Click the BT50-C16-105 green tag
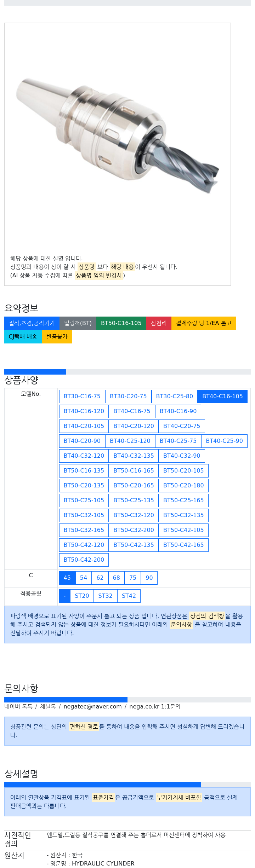The width and height of the screenshot is (255, 868). [121, 323]
